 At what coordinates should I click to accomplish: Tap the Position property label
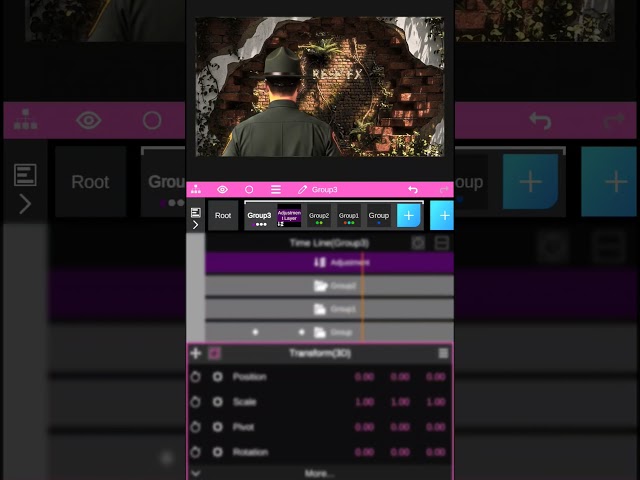click(x=249, y=376)
